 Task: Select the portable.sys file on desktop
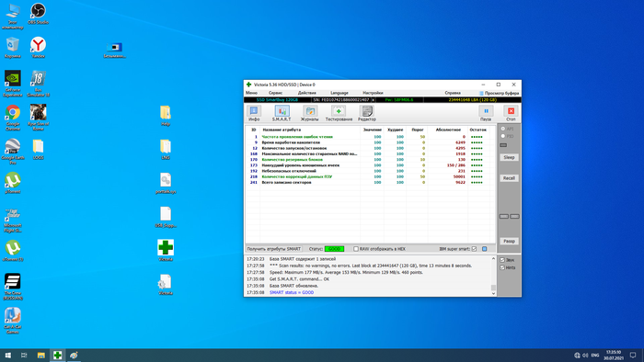tap(166, 183)
